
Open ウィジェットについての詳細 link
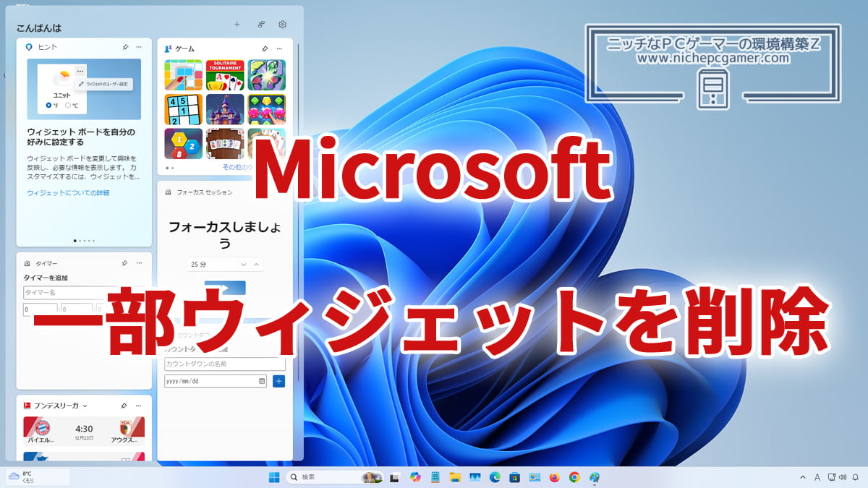(68, 193)
